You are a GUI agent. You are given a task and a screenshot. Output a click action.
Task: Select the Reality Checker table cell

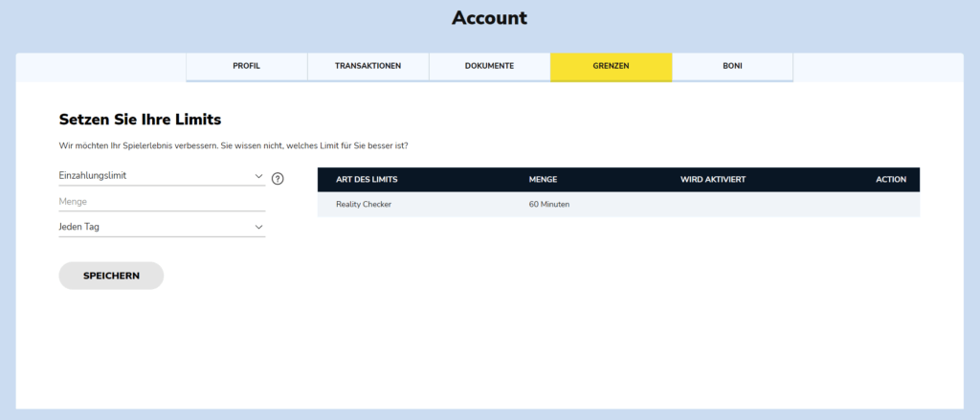364,205
